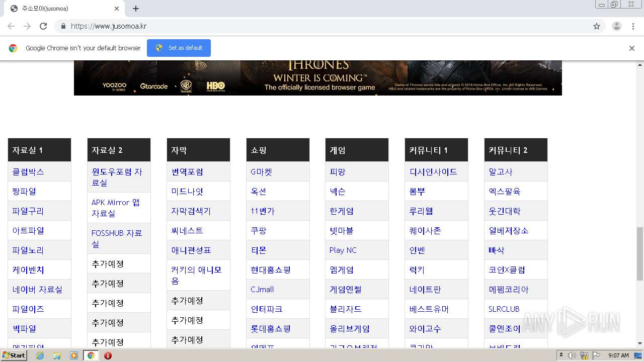Image resolution: width=644 pixels, height=362 pixels.
Task: Open the 베스트유머 link
Action: (429, 309)
